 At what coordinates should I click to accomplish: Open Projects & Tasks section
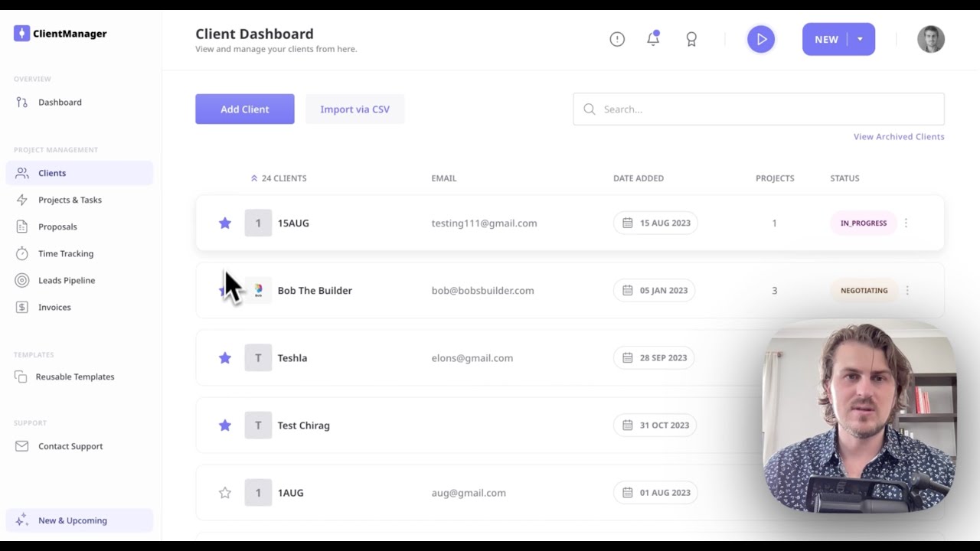click(x=70, y=200)
